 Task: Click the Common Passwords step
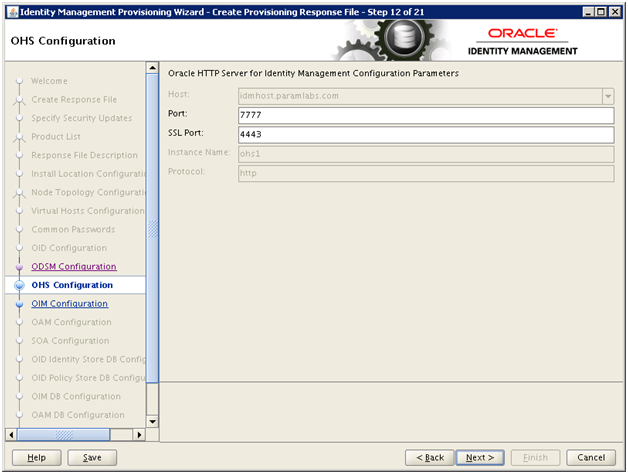tap(73, 230)
